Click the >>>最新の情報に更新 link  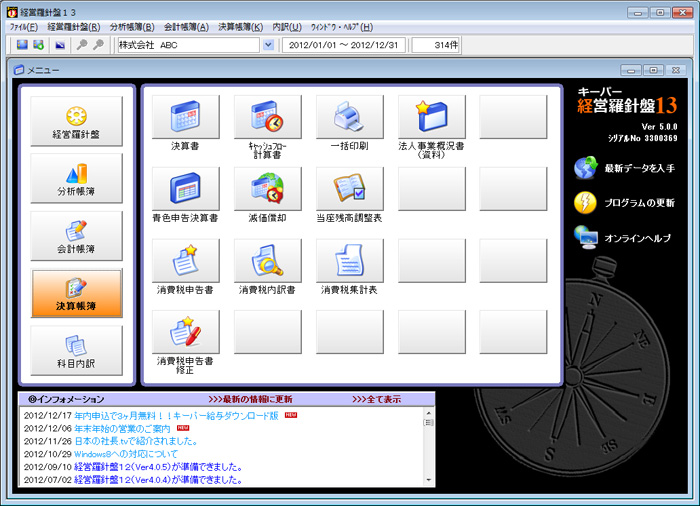click(x=250, y=399)
